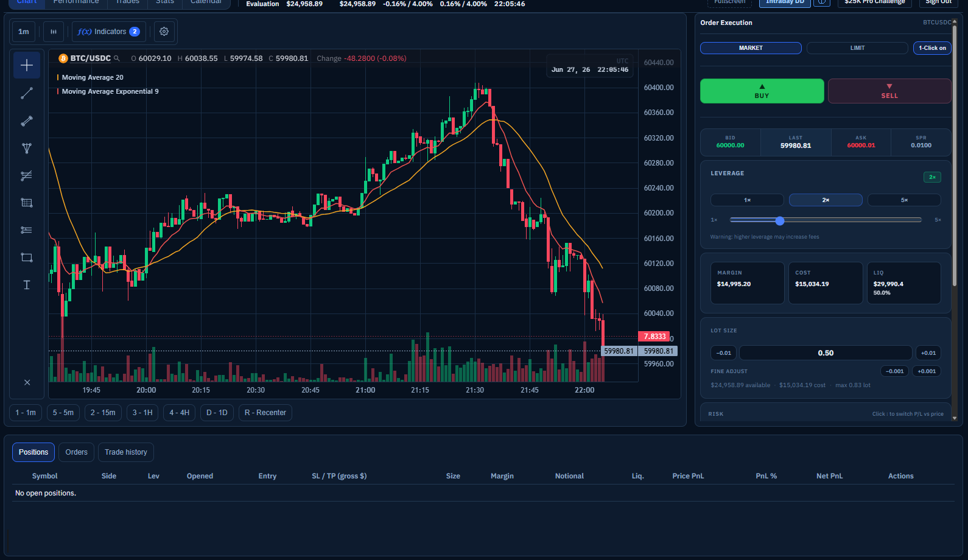Set timeframe with 5 - 5m button
The width and height of the screenshot is (968, 560).
[63, 413]
